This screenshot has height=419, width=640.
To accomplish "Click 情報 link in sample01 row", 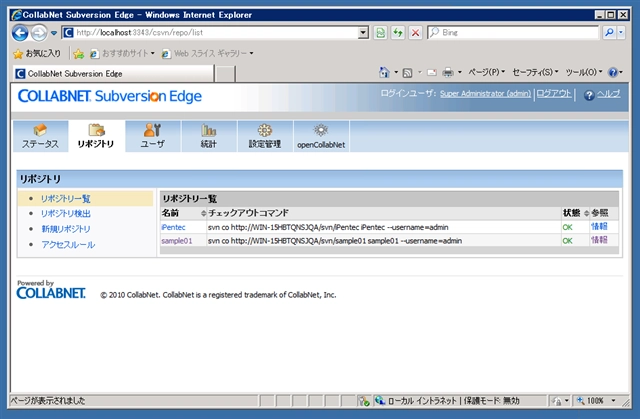I will tap(599, 240).
